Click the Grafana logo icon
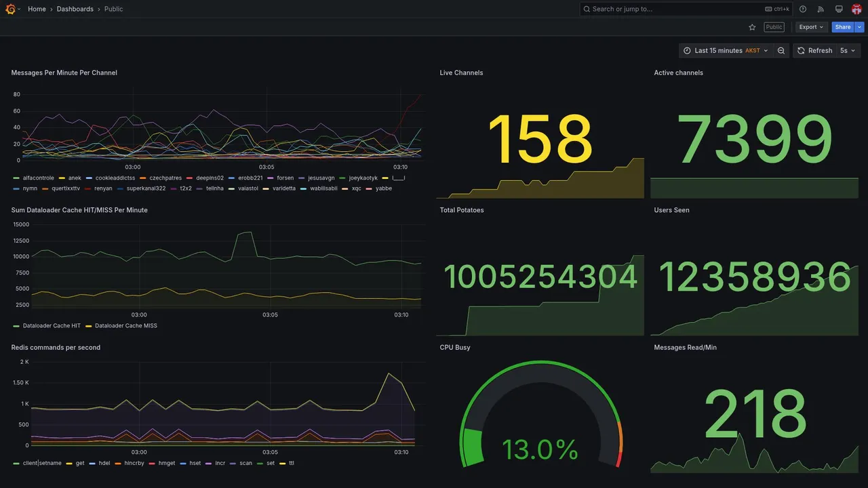Screen dimensions: 868x488 click(10, 9)
